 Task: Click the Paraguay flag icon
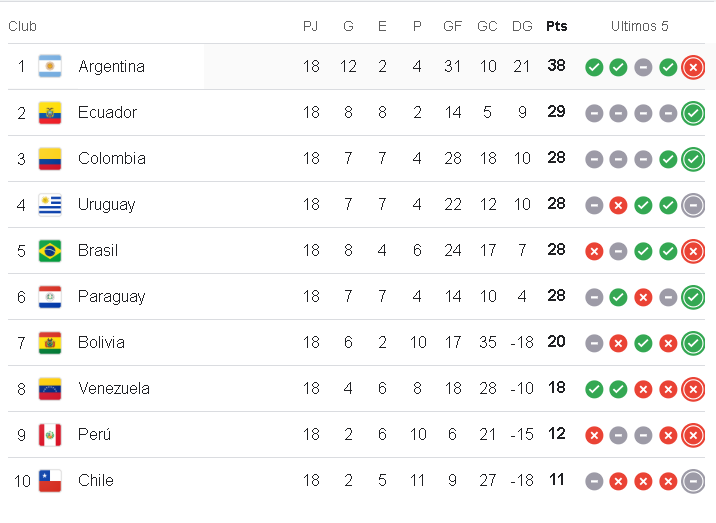(50, 297)
